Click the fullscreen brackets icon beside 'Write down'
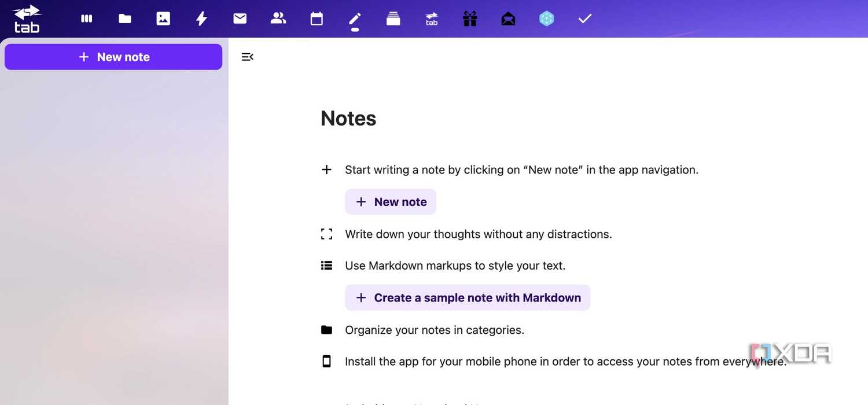The width and height of the screenshot is (868, 405). [x=326, y=234]
